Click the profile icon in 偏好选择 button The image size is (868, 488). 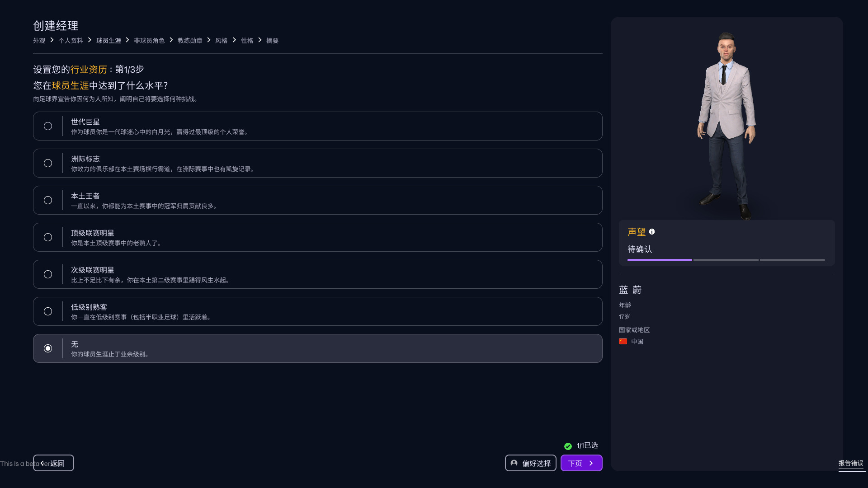(514, 463)
